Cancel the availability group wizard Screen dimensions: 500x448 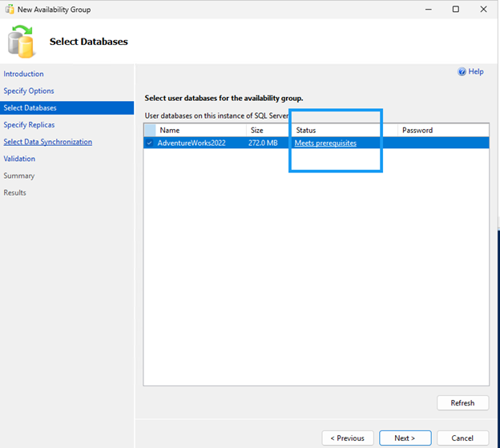[462, 438]
